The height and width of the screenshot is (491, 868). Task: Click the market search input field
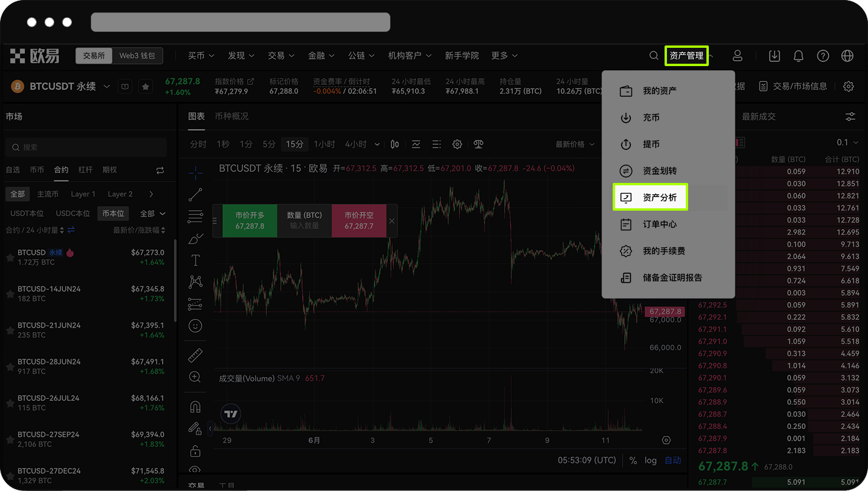pyautogui.click(x=86, y=147)
